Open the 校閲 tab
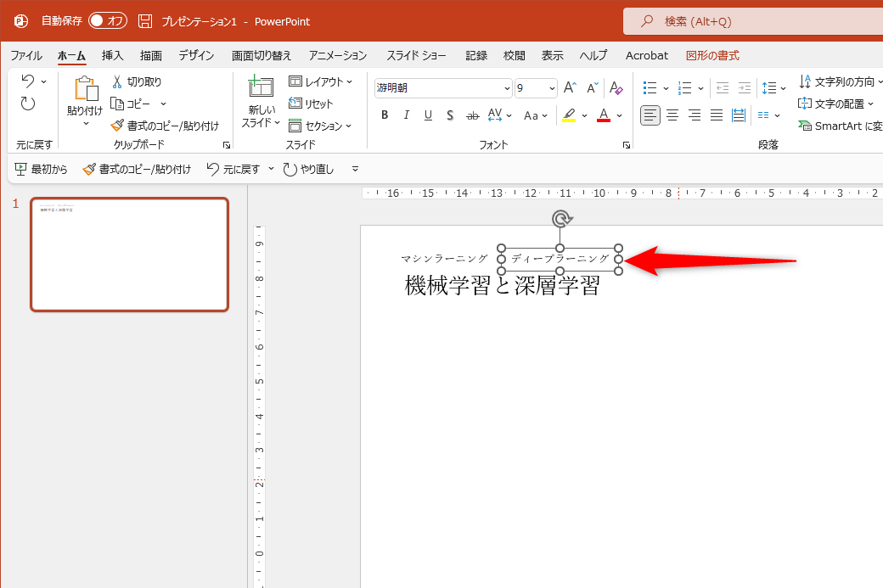 515,56
